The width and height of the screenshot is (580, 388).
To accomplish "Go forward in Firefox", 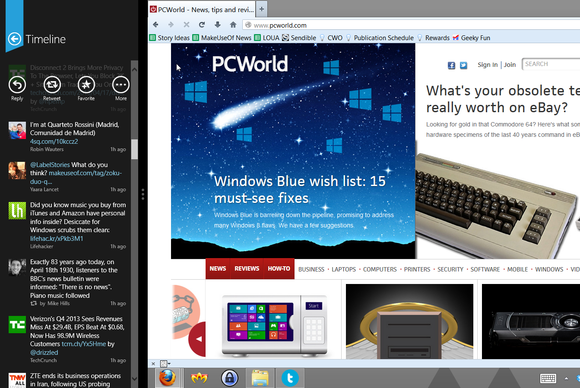I will 171,25.
